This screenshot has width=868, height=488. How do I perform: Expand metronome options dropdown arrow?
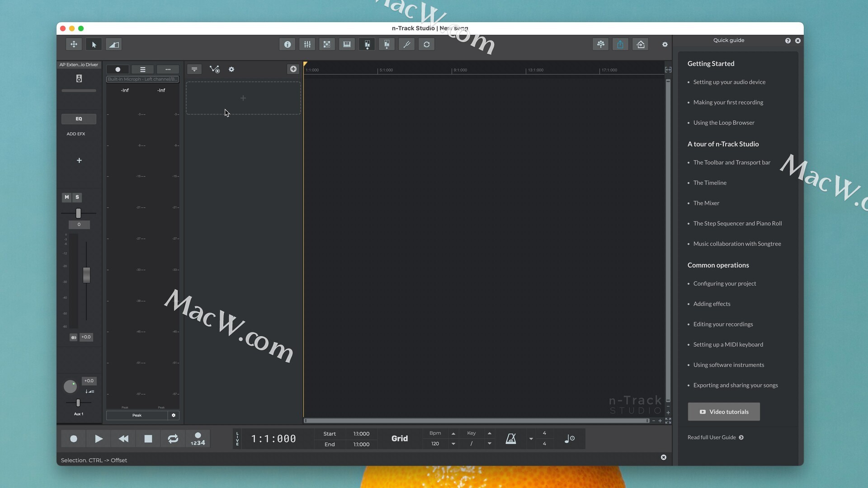point(531,439)
